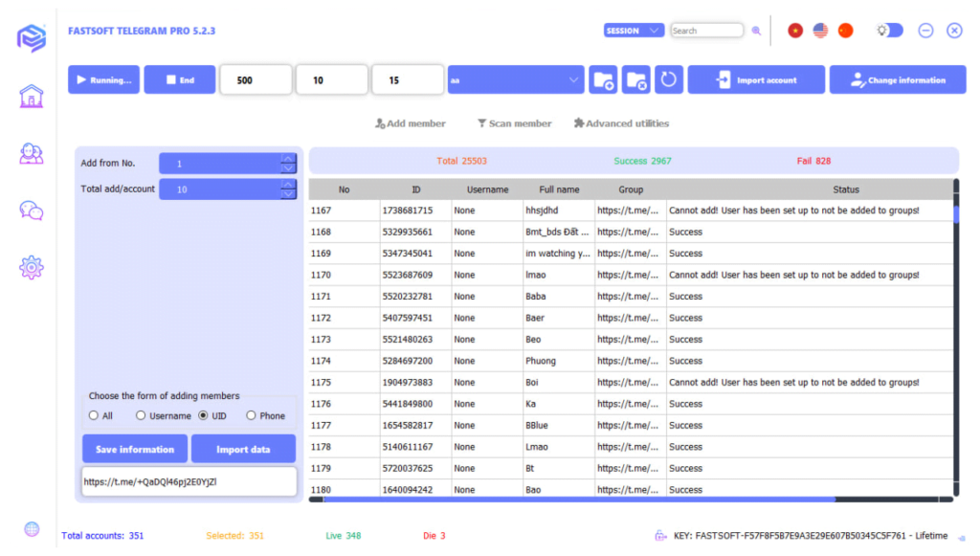Switch language using the US flag icon
980x556 pixels.
point(820,30)
